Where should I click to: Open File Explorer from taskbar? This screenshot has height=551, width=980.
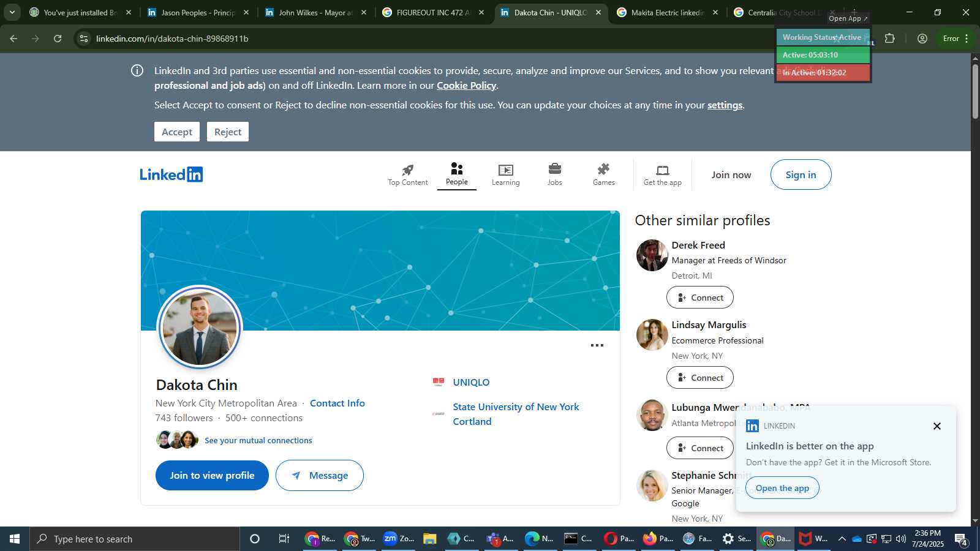429,539
